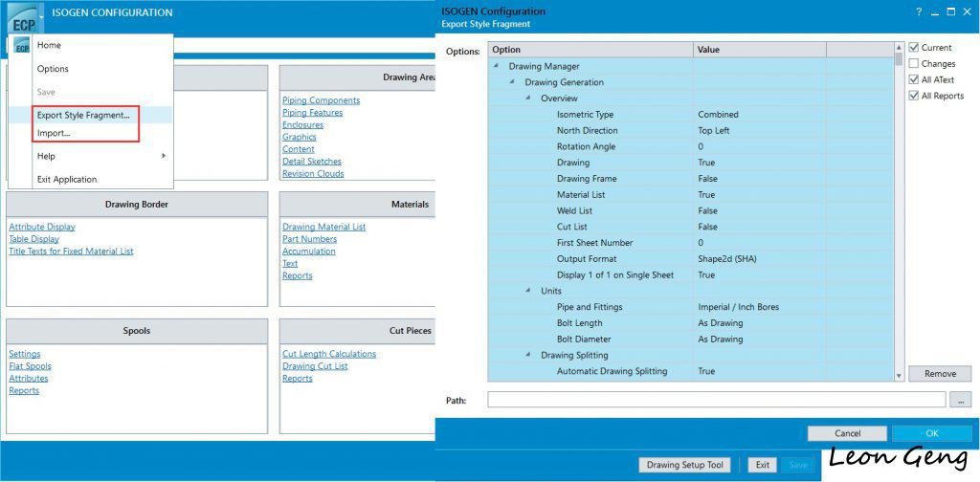Open the Piping Features link
This screenshot has height=482, width=980.
(x=313, y=113)
